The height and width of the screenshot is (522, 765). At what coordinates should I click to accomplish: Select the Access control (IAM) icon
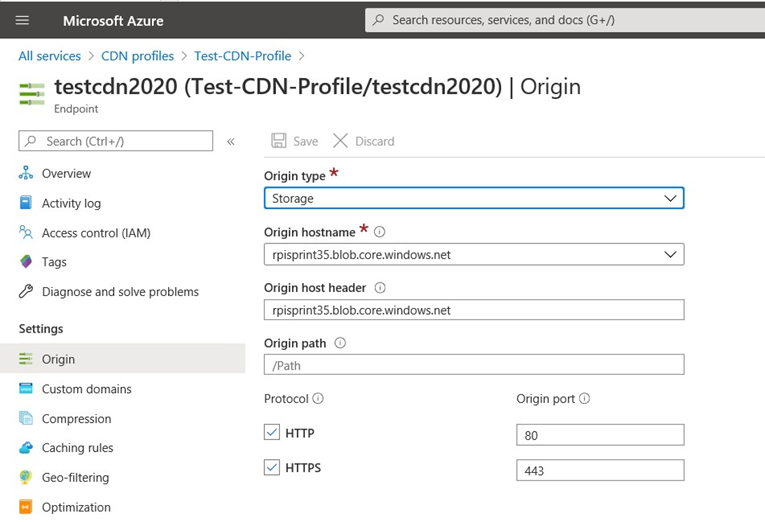pos(26,233)
